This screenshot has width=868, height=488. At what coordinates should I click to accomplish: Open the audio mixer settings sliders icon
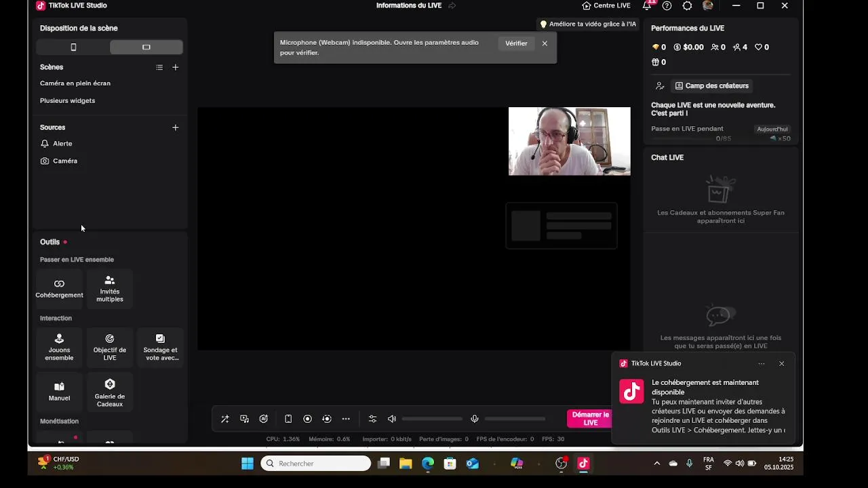point(372,419)
